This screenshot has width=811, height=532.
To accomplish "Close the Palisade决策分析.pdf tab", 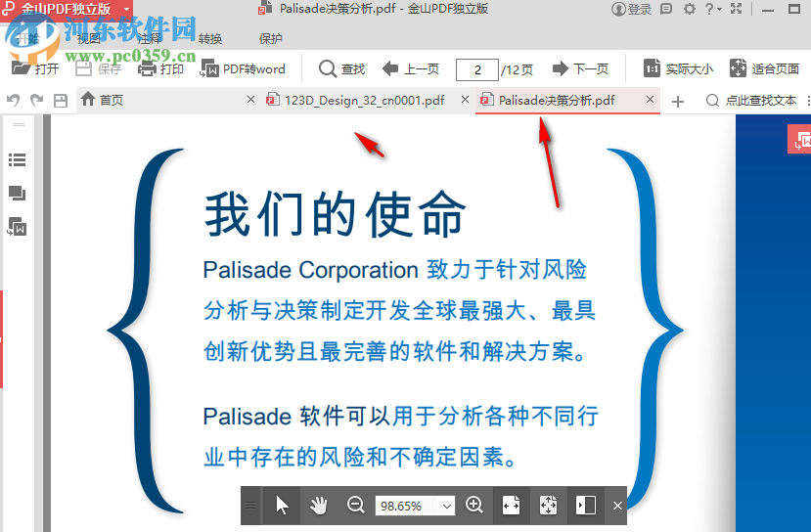I will pos(651,100).
